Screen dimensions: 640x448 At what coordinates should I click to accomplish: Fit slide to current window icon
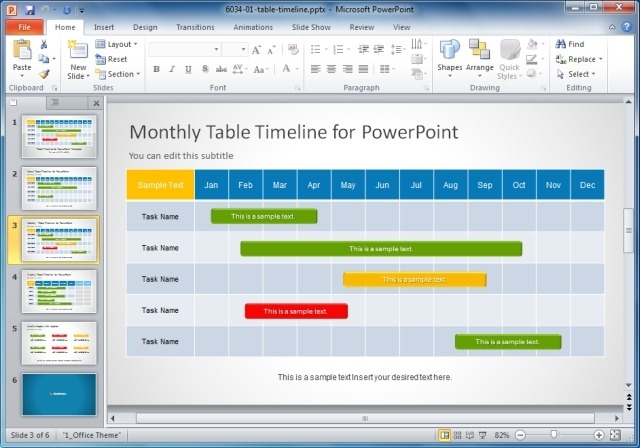pos(615,435)
